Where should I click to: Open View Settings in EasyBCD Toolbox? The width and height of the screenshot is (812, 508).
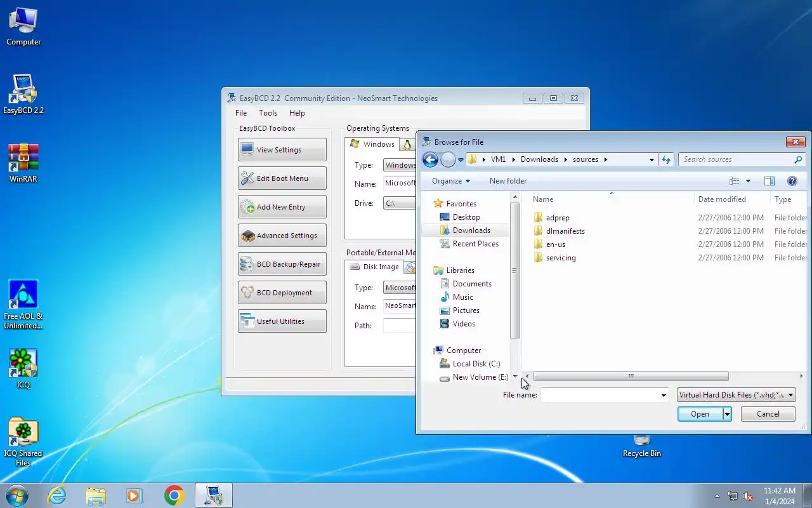click(x=282, y=150)
